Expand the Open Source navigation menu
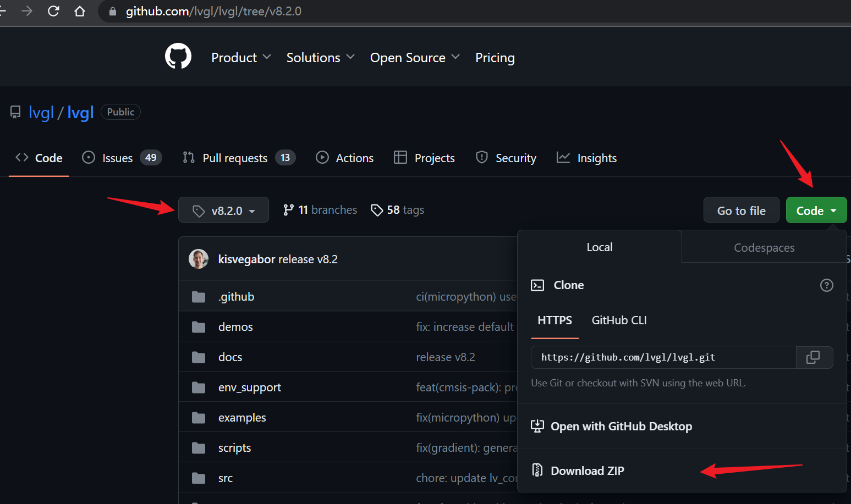 pyautogui.click(x=415, y=58)
